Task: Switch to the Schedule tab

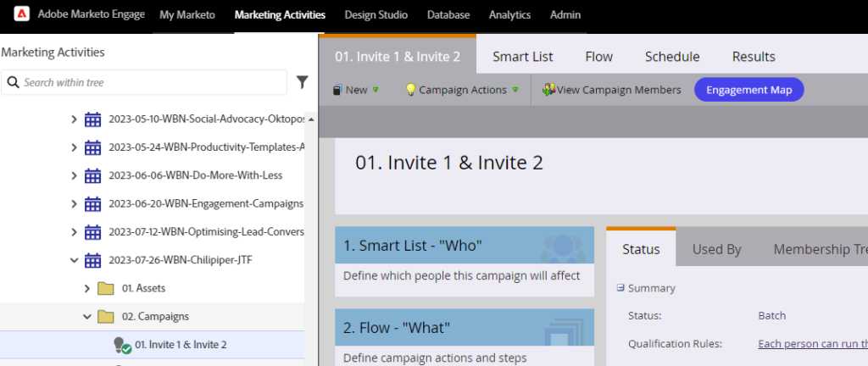Action: click(x=672, y=57)
